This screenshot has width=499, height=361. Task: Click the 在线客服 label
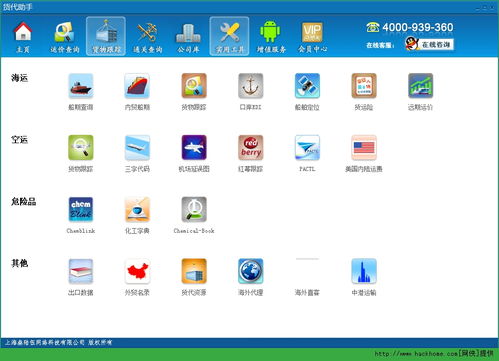coord(380,45)
